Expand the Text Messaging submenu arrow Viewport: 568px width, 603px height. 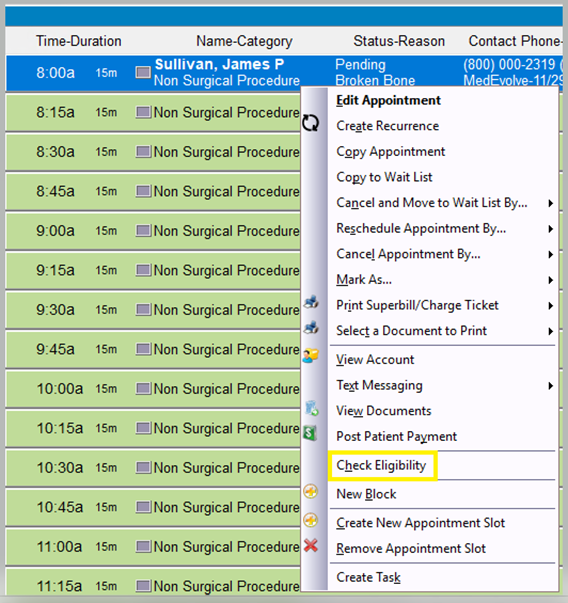[551, 386]
